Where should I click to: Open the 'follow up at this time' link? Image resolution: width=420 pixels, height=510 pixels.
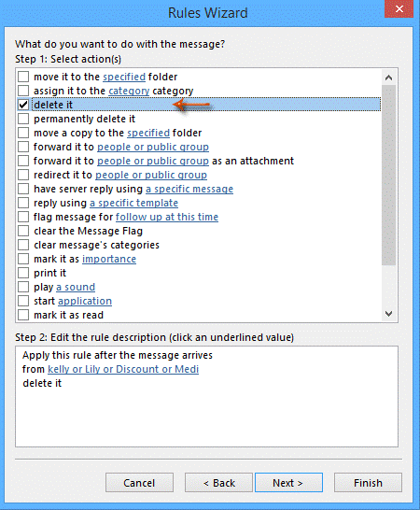(167, 217)
